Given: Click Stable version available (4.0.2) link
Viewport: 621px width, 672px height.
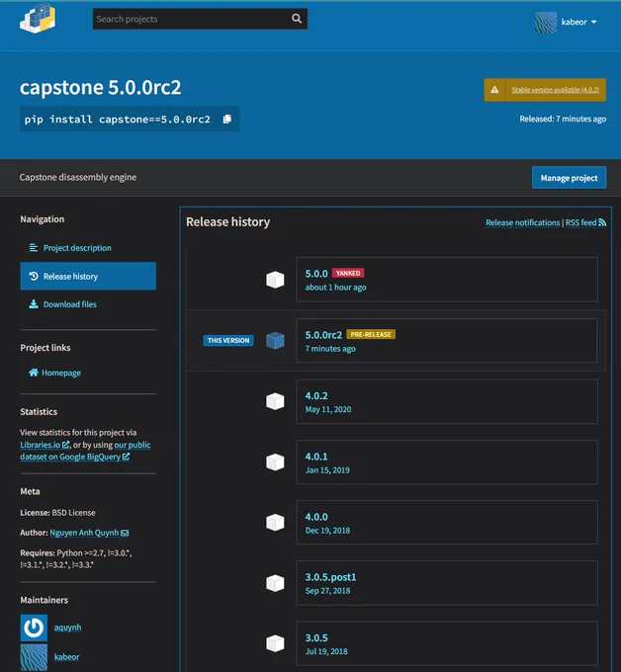Looking at the screenshot, I should (x=556, y=90).
